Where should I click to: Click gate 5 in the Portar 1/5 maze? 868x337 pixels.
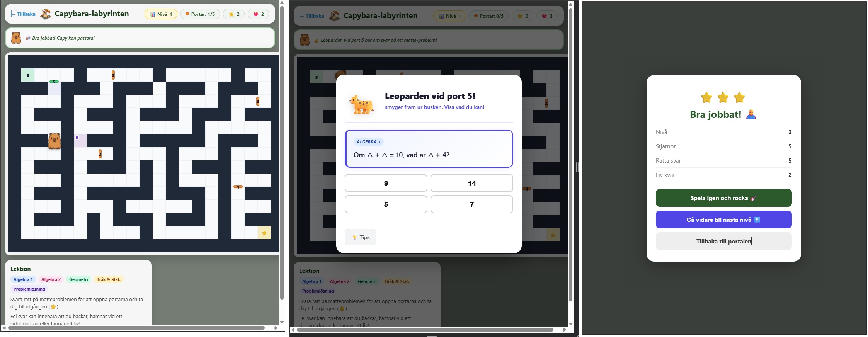pyautogui.click(x=54, y=82)
